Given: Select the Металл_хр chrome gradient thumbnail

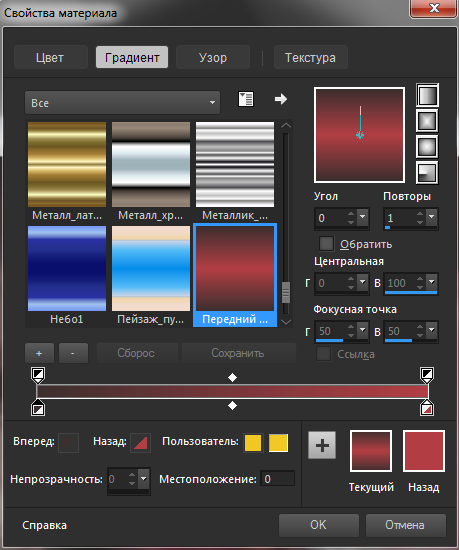Looking at the screenshot, I should pyautogui.click(x=151, y=164).
